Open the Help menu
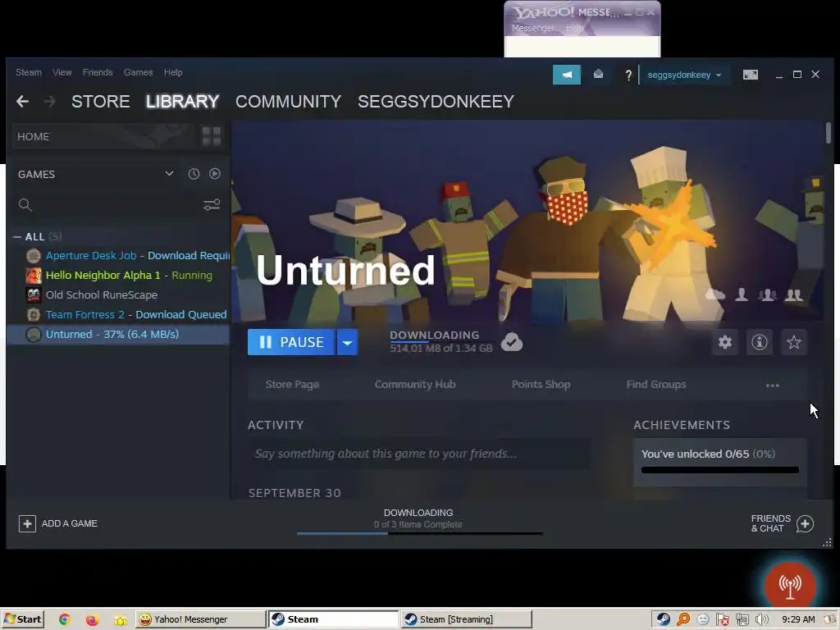This screenshot has height=630, width=840. click(x=173, y=72)
